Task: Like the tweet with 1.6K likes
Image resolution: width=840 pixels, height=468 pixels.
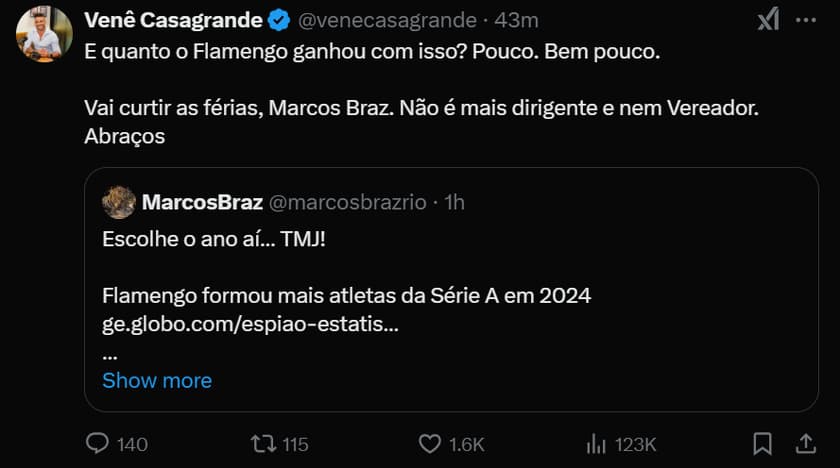Action: point(429,443)
